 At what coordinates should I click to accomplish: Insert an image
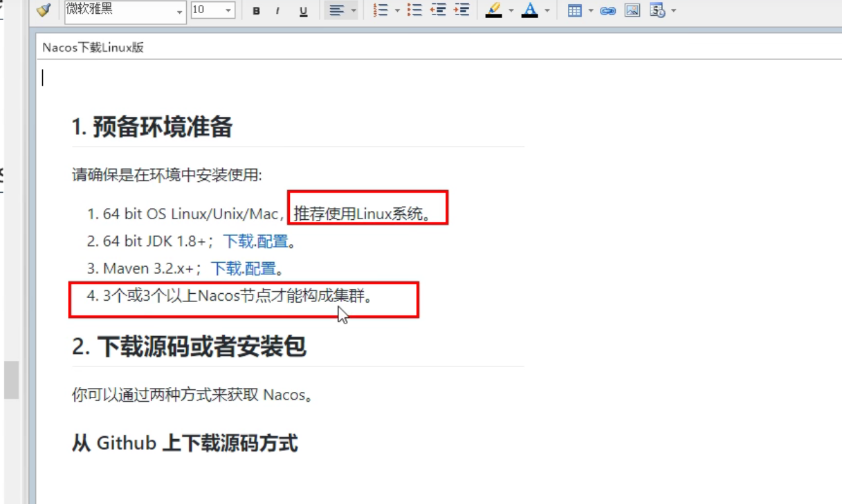(x=632, y=11)
